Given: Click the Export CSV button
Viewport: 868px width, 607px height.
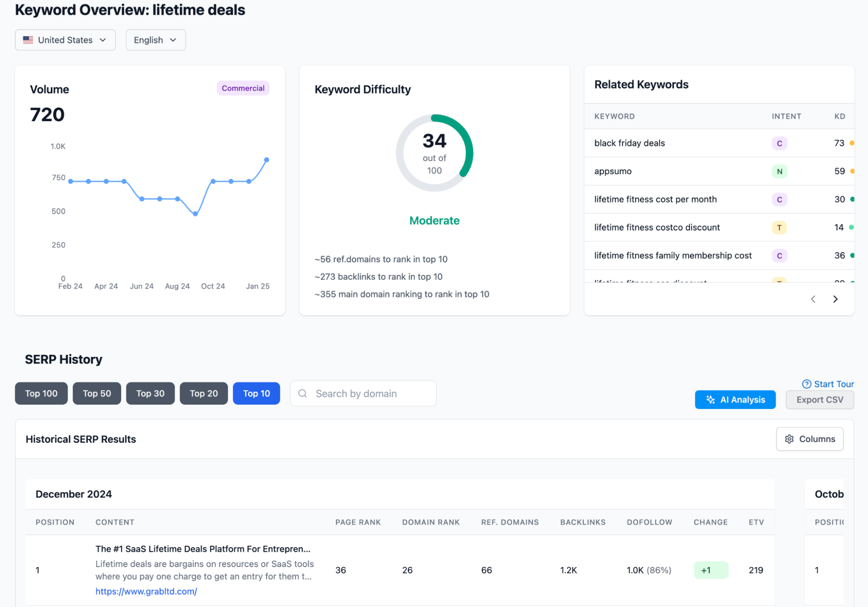Looking at the screenshot, I should coord(819,399).
